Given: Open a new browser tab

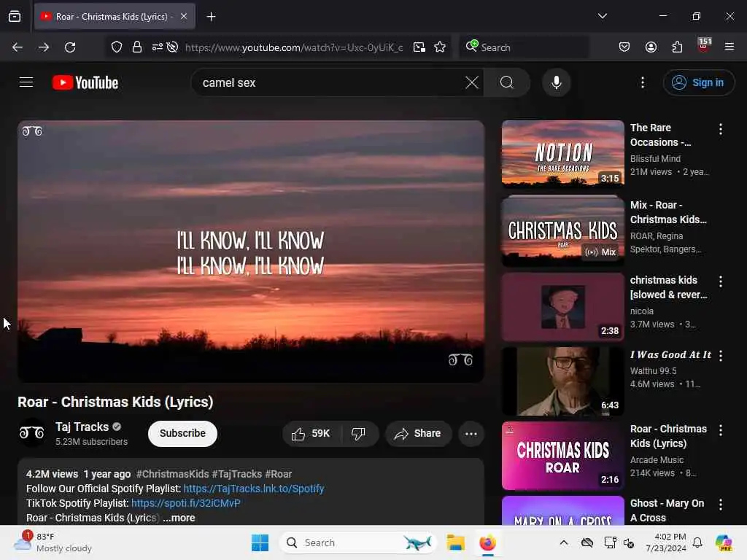Looking at the screenshot, I should click(x=211, y=17).
